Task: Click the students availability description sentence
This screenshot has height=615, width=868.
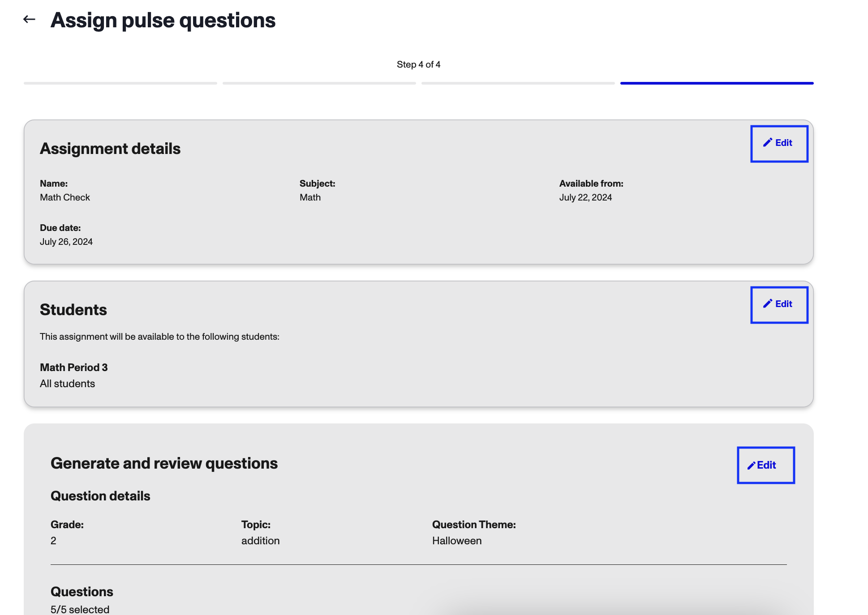Action: click(159, 337)
